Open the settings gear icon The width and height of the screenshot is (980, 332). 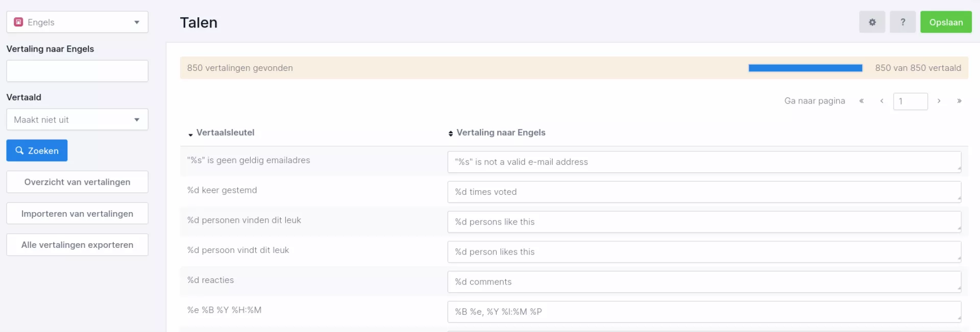[872, 22]
